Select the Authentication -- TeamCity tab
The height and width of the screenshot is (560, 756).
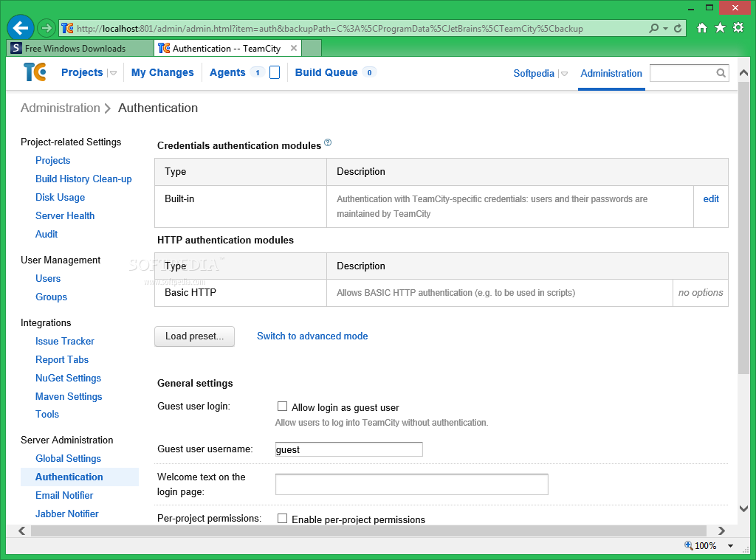(x=227, y=48)
